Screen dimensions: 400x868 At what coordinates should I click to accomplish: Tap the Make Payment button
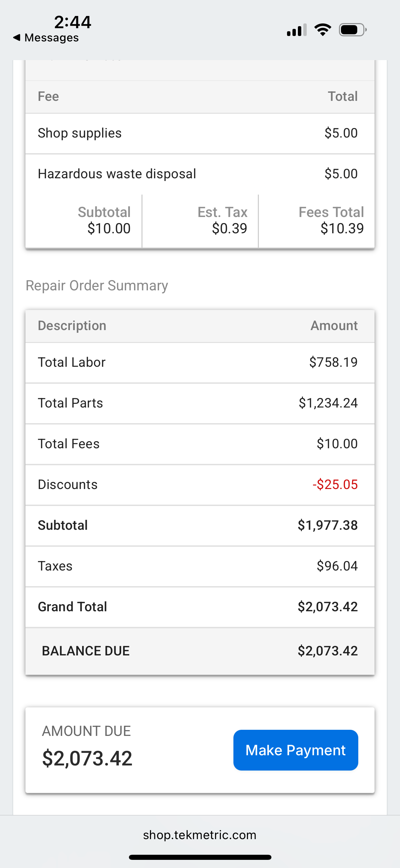(x=296, y=750)
